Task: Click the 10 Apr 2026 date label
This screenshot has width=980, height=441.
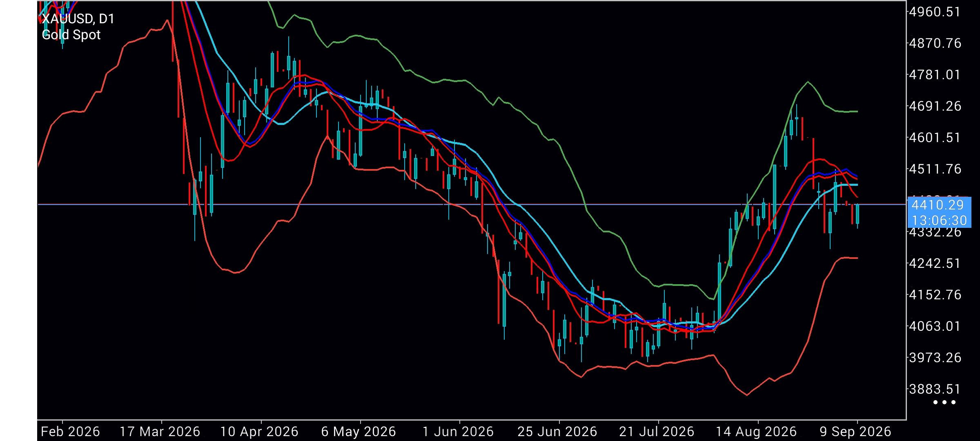Action: (x=259, y=432)
